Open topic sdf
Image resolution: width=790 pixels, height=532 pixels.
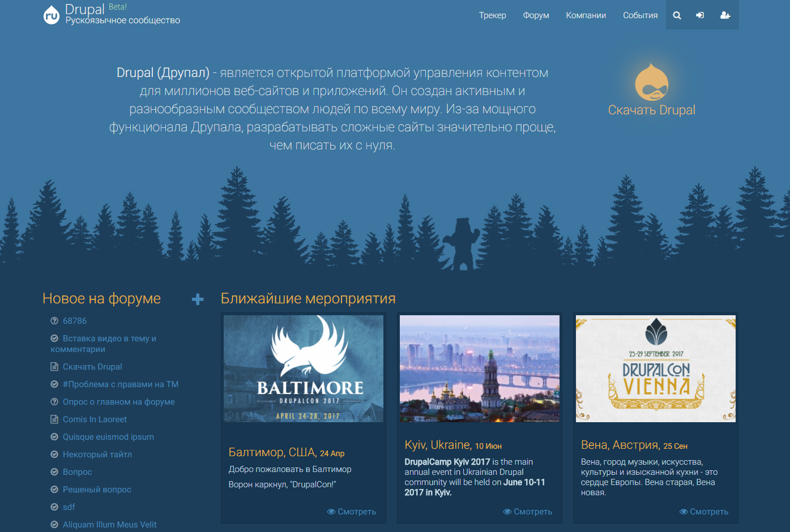[x=69, y=507]
